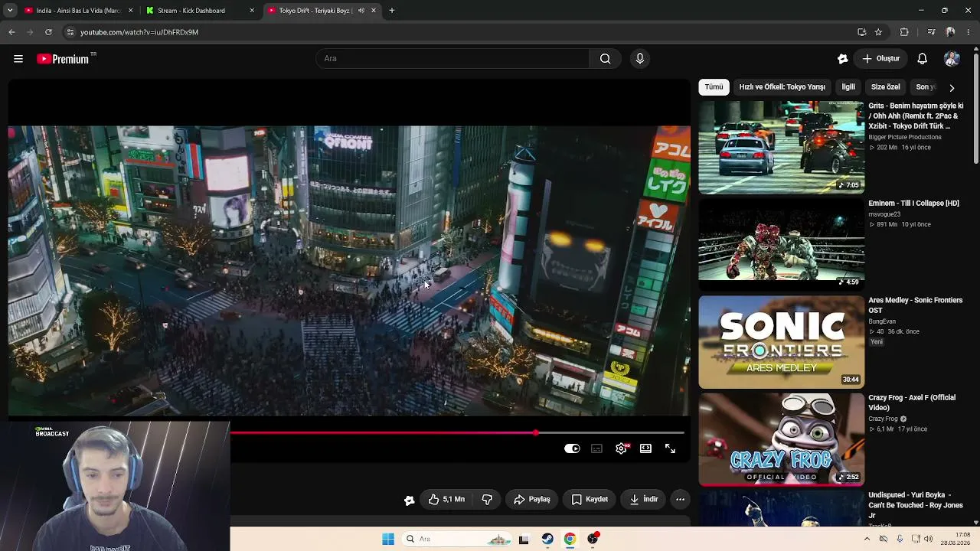
Task: Dislike the video with thumbs down
Action: click(487, 500)
